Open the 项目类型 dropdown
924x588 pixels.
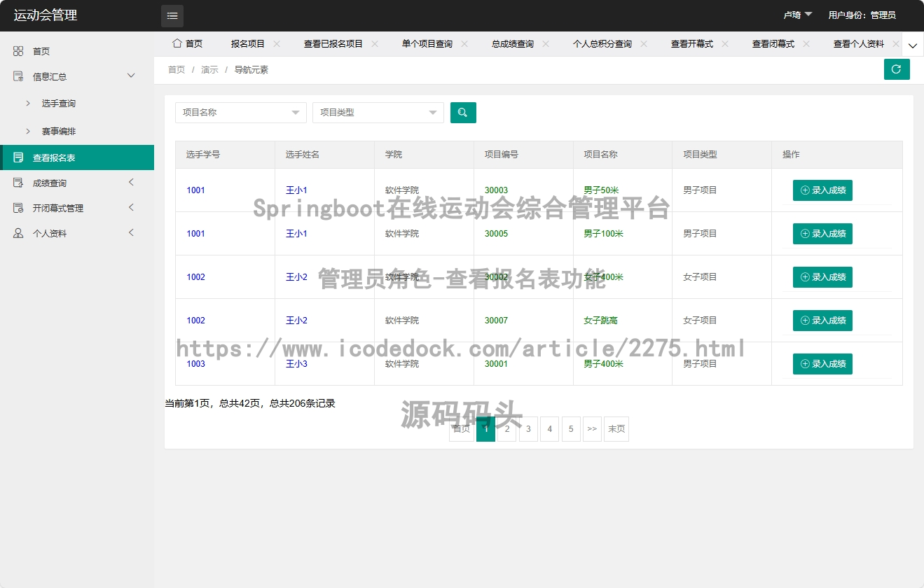click(x=378, y=112)
